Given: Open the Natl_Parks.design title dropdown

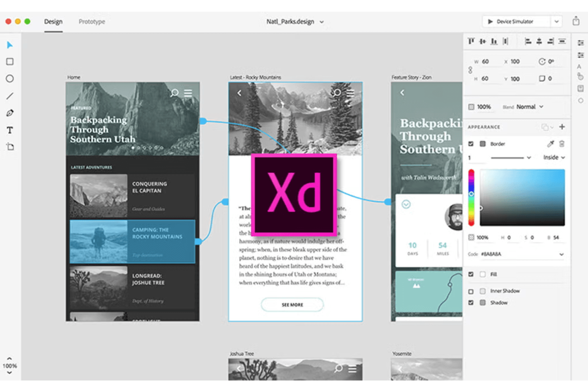Looking at the screenshot, I should pos(321,22).
